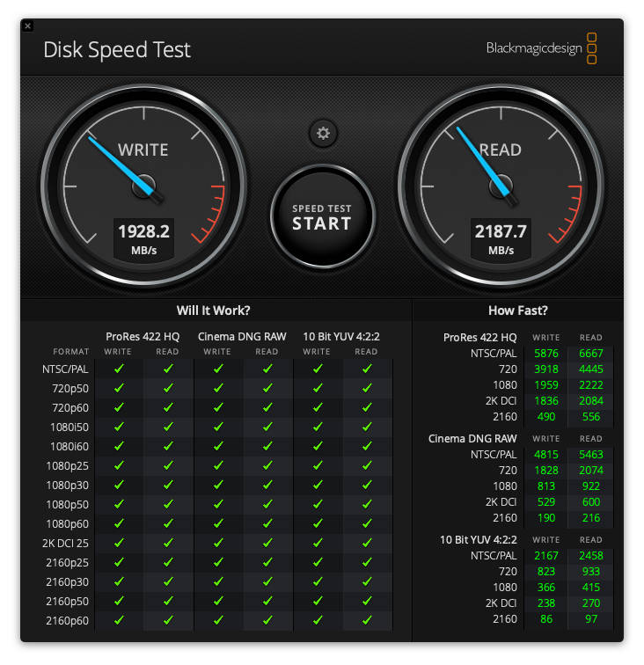Click the READ gauge label

click(x=501, y=150)
